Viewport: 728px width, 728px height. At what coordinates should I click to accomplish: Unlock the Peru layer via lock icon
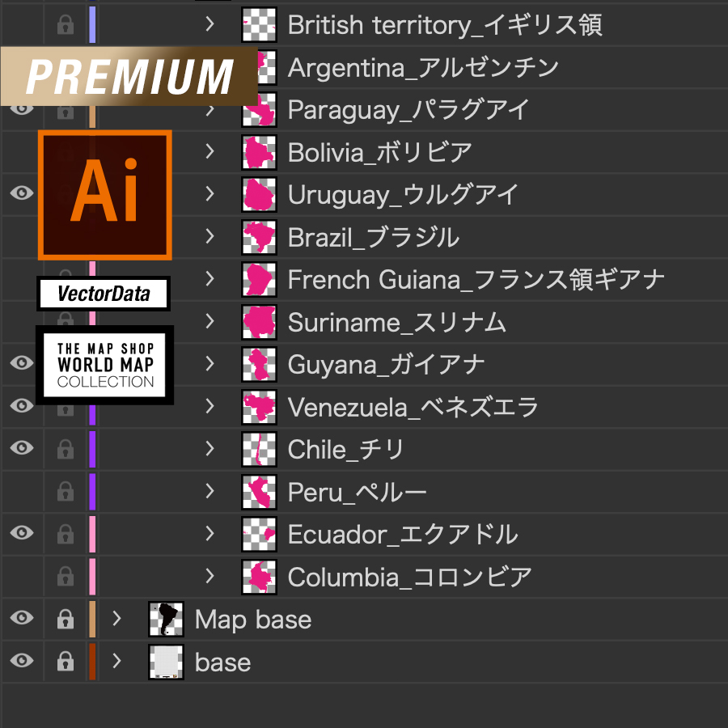[66, 491]
